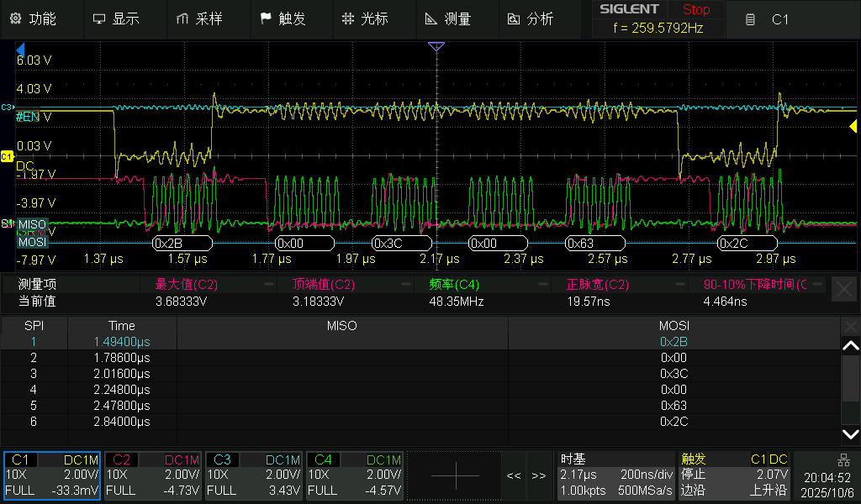Viewport: 861px width, 504px height.
Task: Open the 光标 cursors menu
Action: pyautogui.click(x=365, y=18)
